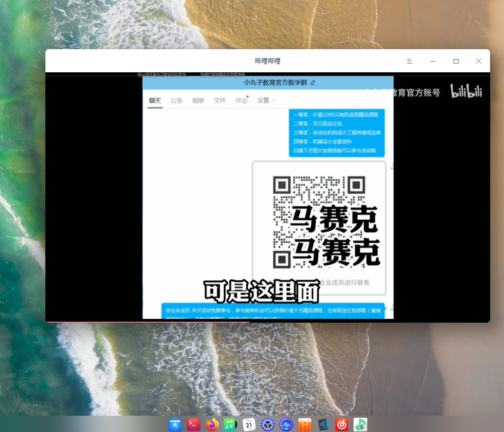Open QQ Music from the dock

click(x=360, y=424)
